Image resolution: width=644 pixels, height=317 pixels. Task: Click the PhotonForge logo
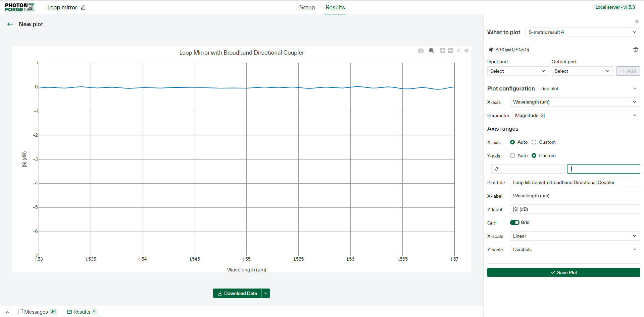[20, 7]
